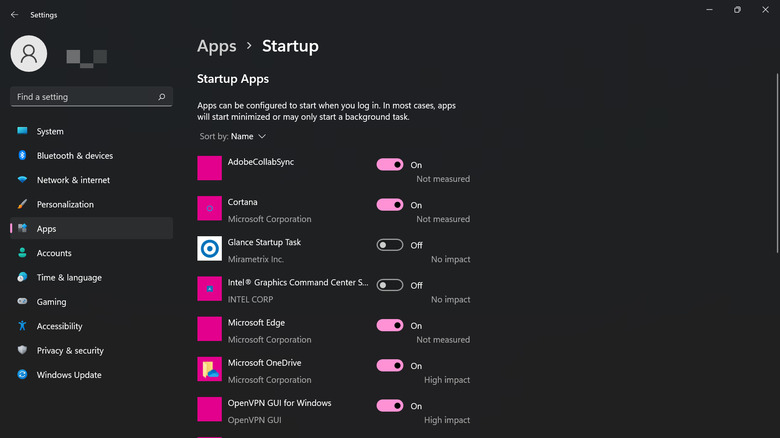The image size is (780, 438).
Task: Turn off the Cortana startup toggle
Action: click(x=390, y=205)
